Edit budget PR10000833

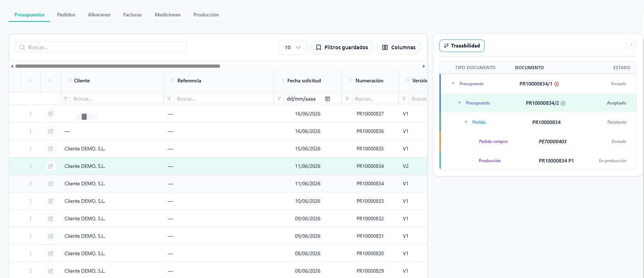(x=51, y=201)
